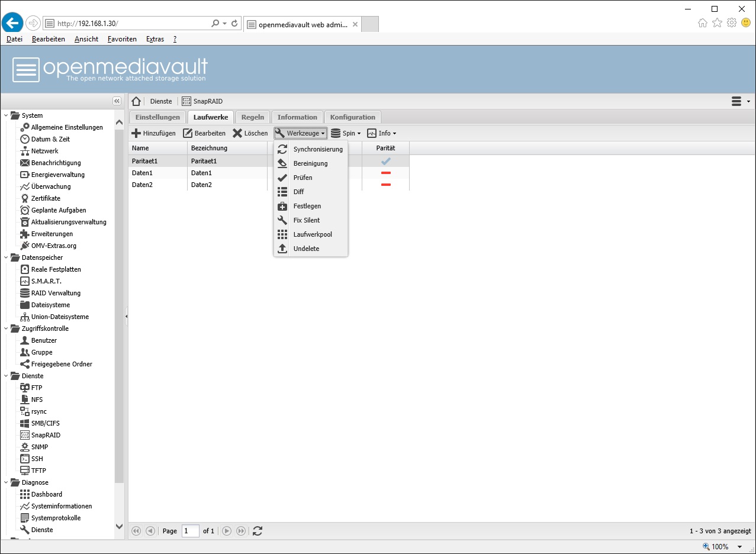
Task: Reload the page with the address bar refresh icon
Action: (234, 24)
